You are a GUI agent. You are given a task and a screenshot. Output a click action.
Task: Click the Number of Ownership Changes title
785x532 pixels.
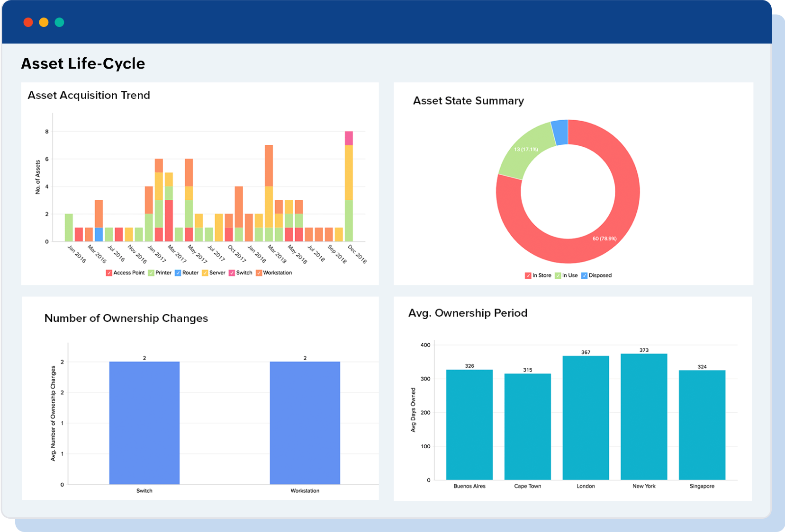point(126,318)
